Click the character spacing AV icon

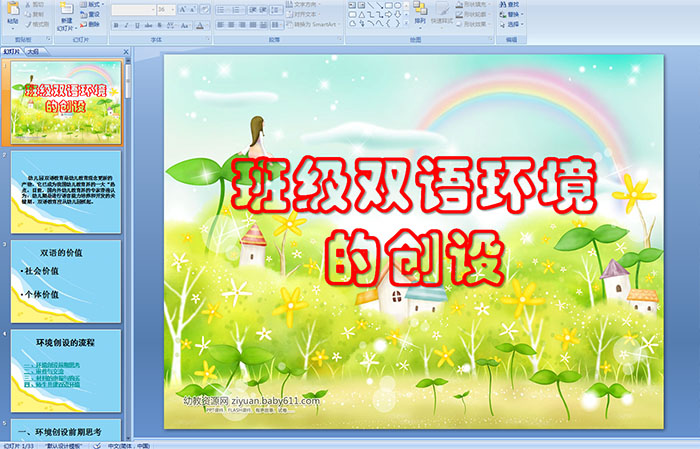[170, 25]
